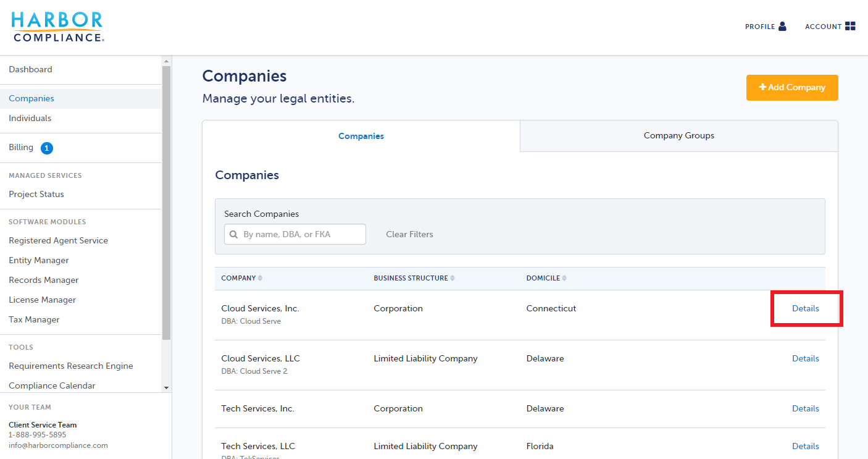The width and height of the screenshot is (868, 459).
Task: Click Client Service Team text
Action: (x=43, y=425)
